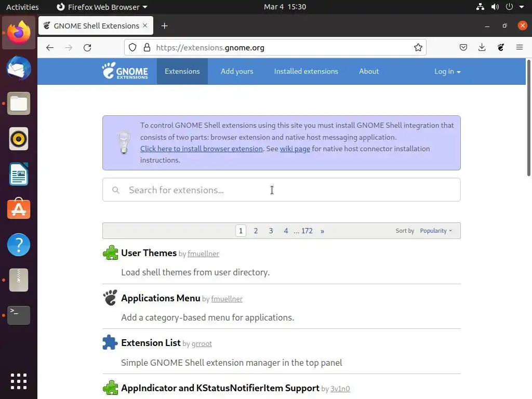Open the wiki page link

click(295, 149)
